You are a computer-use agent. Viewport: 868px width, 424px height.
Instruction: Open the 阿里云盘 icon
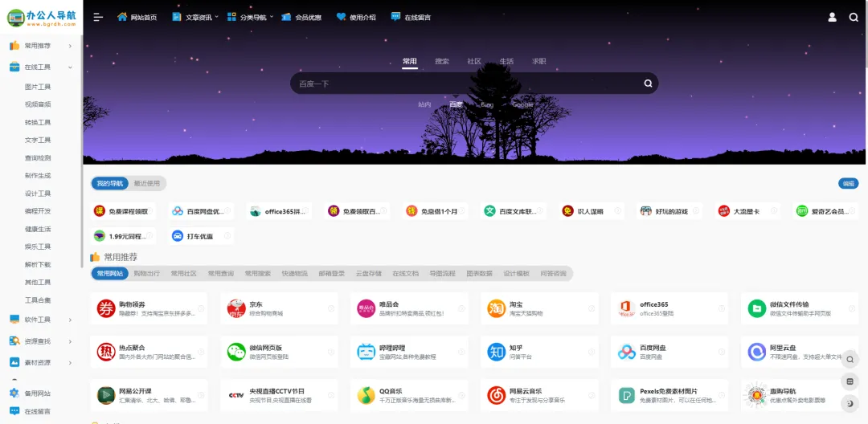757,352
